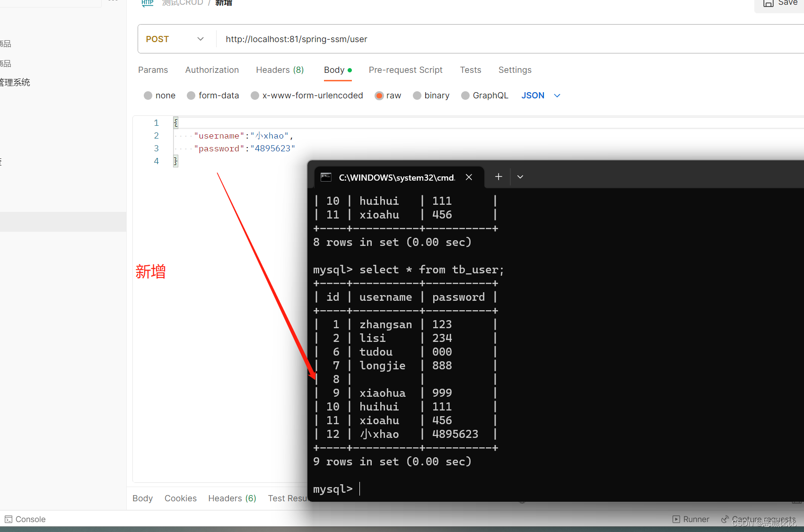Open the response Body tab
The image size is (804, 532).
click(x=142, y=498)
